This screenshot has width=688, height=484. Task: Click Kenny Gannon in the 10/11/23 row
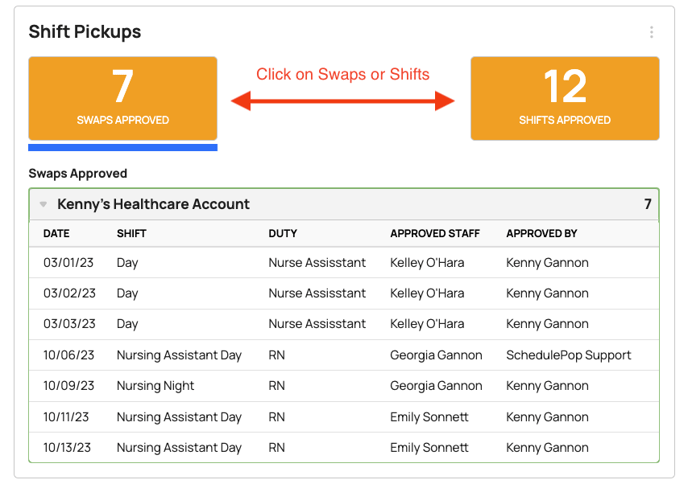tap(547, 417)
